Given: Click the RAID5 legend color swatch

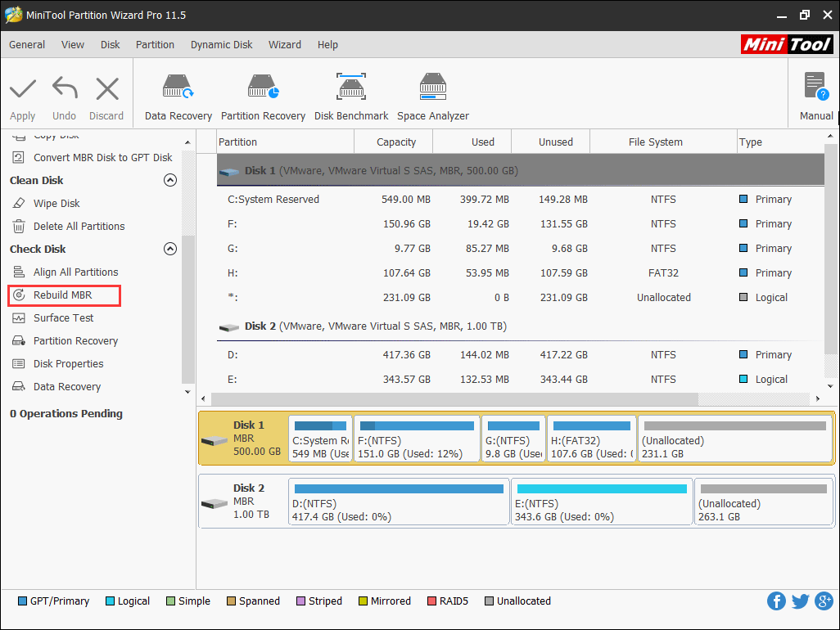Looking at the screenshot, I should coord(431,601).
